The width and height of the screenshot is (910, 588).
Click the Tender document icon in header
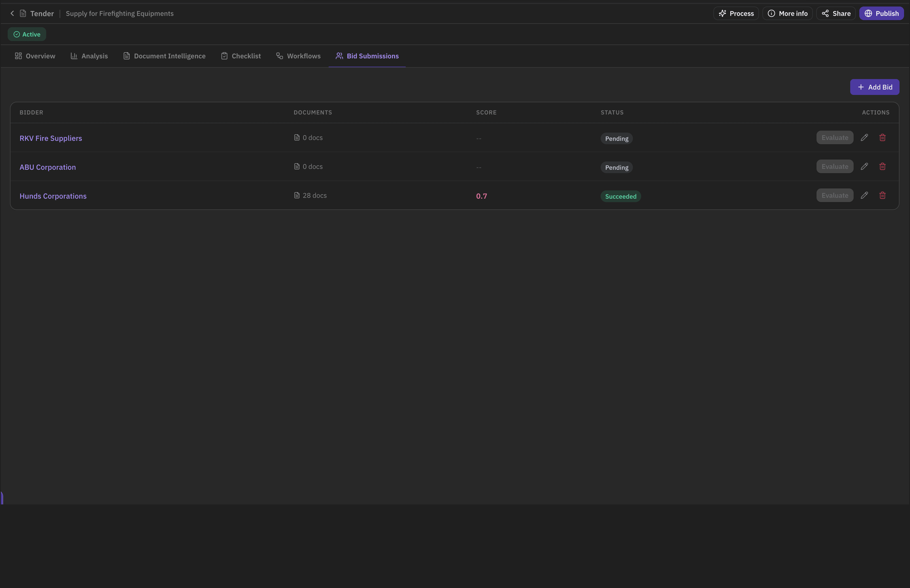point(23,13)
